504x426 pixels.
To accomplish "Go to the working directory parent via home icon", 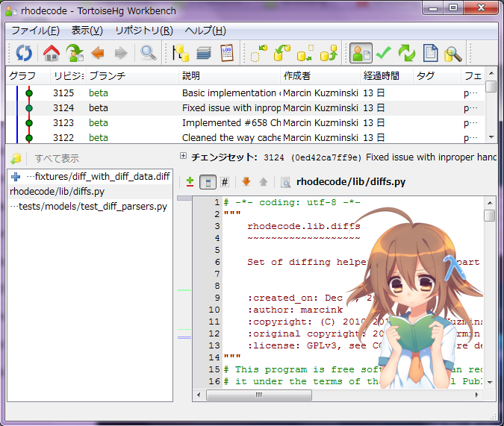I will 52,53.
